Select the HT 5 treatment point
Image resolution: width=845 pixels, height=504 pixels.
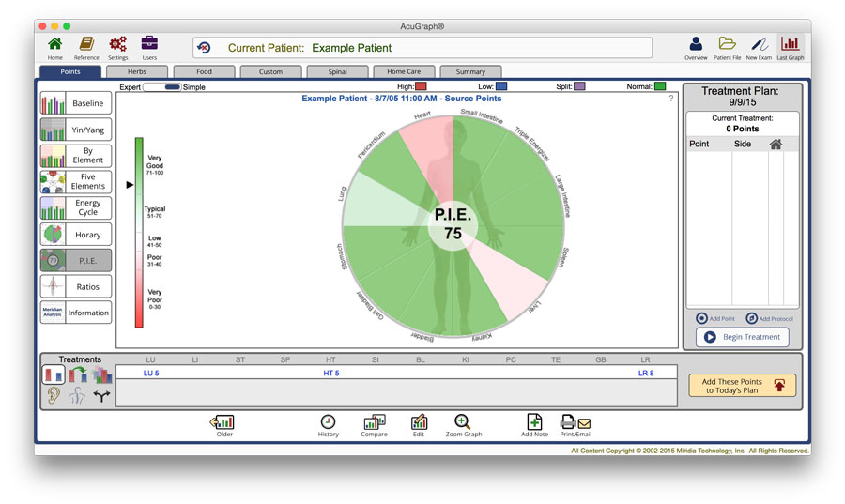click(330, 373)
